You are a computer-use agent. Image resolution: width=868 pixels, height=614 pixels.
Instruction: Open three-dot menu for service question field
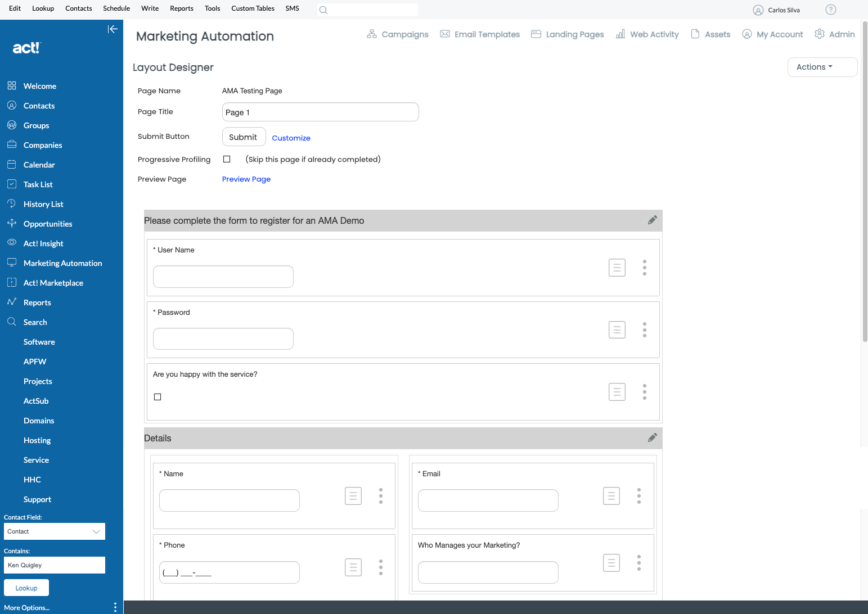645,392
